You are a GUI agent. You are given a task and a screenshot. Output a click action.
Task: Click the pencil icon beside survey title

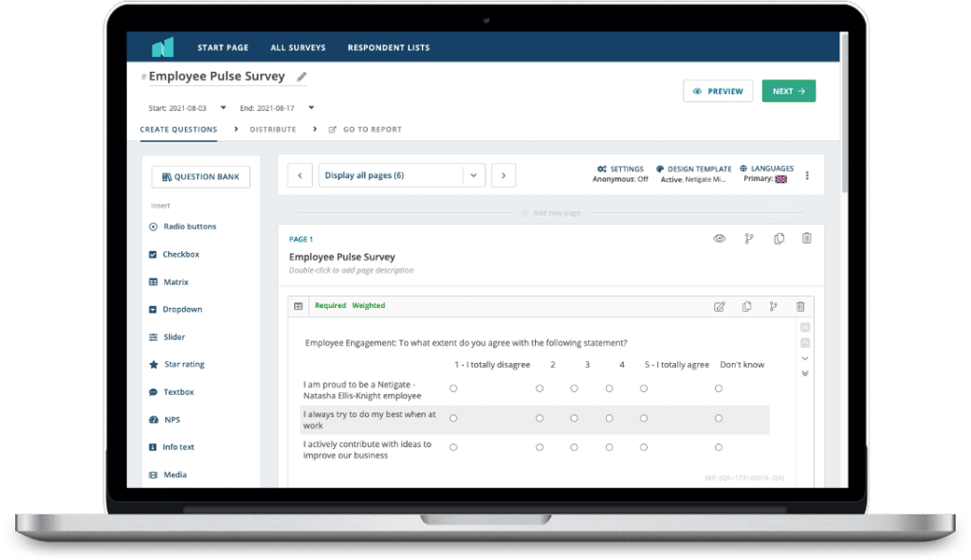tap(302, 77)
